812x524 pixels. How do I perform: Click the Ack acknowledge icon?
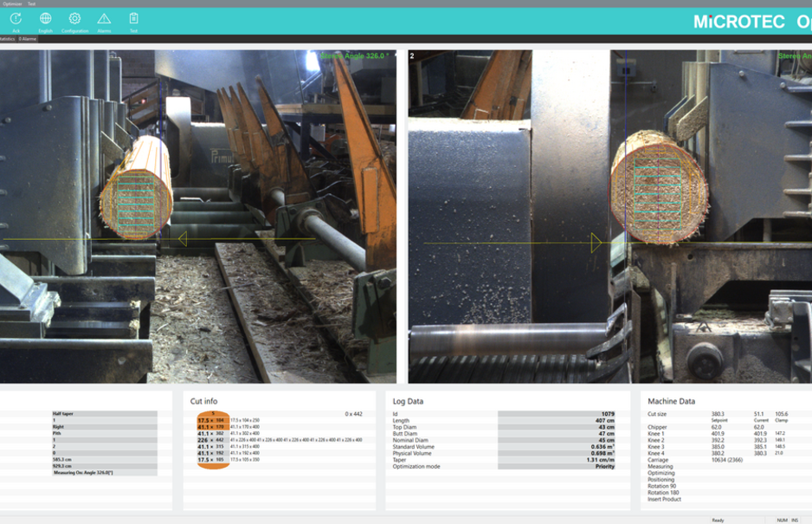(16, 22)
